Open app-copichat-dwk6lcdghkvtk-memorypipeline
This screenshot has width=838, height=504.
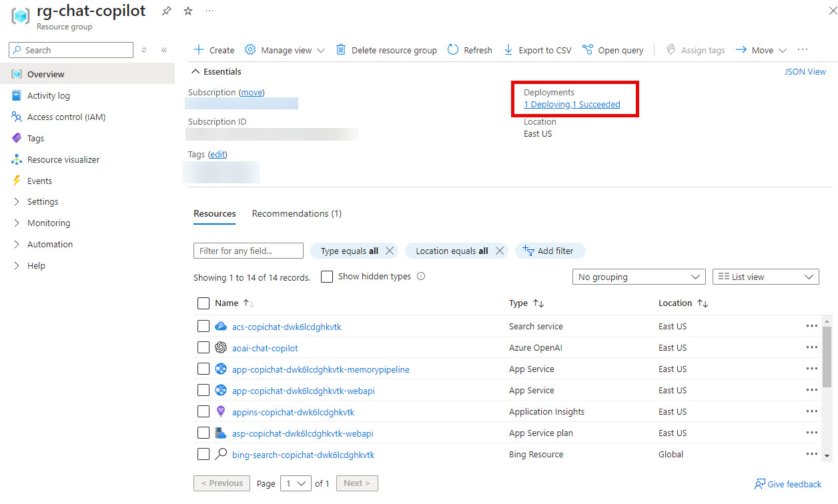coord(321,369)
